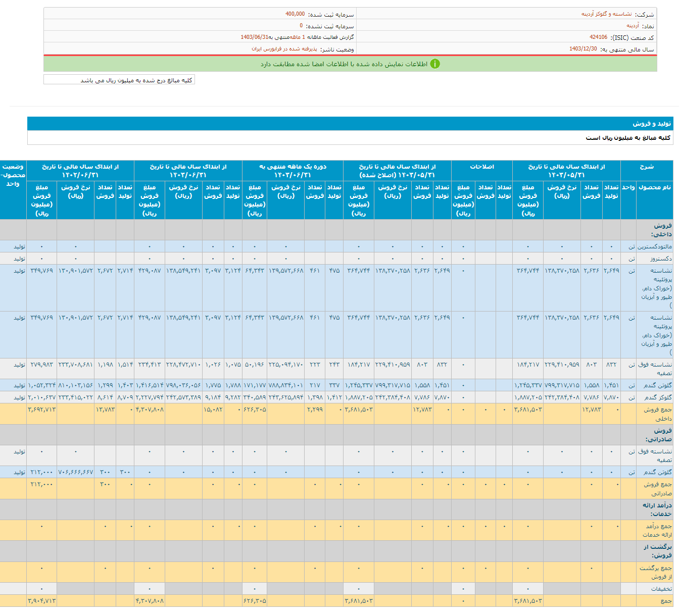Click the تولید و فروش section header
680x616 pixels.
pos(652,124)
